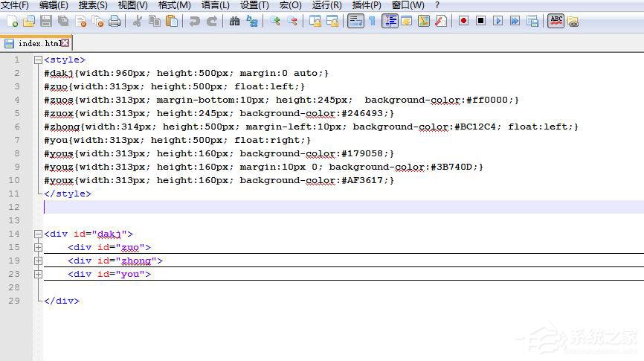Play back the recorded macro

click(x=498, y=21)
